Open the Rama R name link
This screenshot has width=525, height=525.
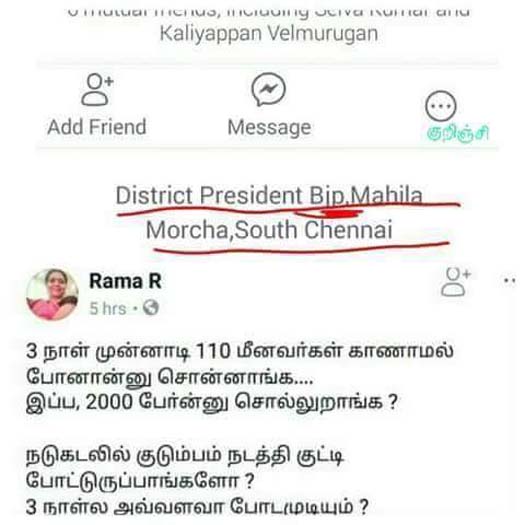point(125,281)
